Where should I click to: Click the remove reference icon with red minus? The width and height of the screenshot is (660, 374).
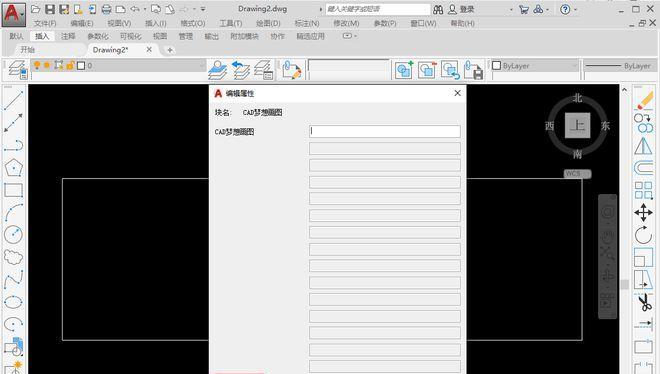click(x=427, y=69)
